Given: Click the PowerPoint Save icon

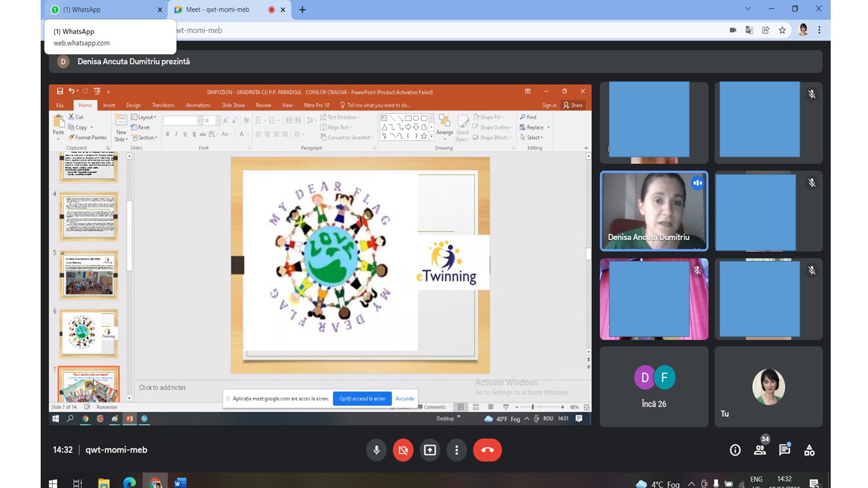Looking at the screenshot, I should 60,91.
